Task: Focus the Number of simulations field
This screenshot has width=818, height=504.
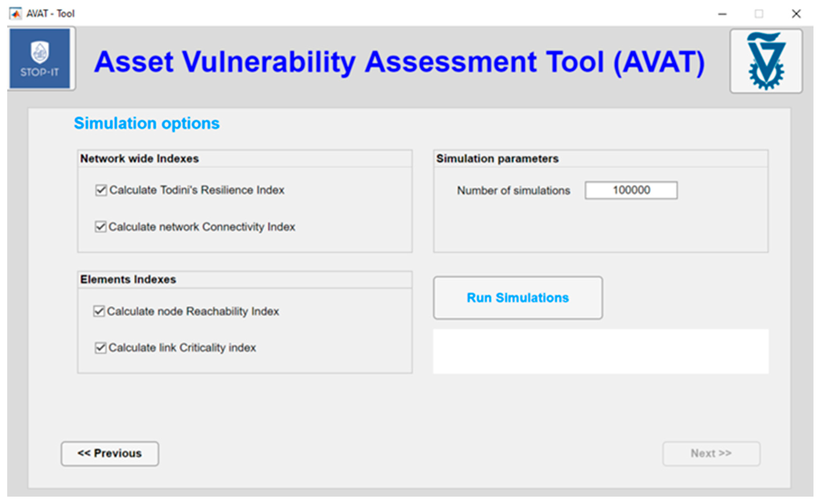Action: [x=631, y=190]
